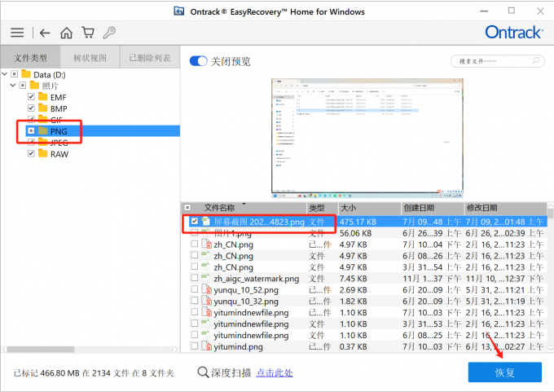The height and width of the screenshot is (392, 554).
Task: Uncheck the 屏幕截图 png file checkbox
Action: tap(195, 222)
